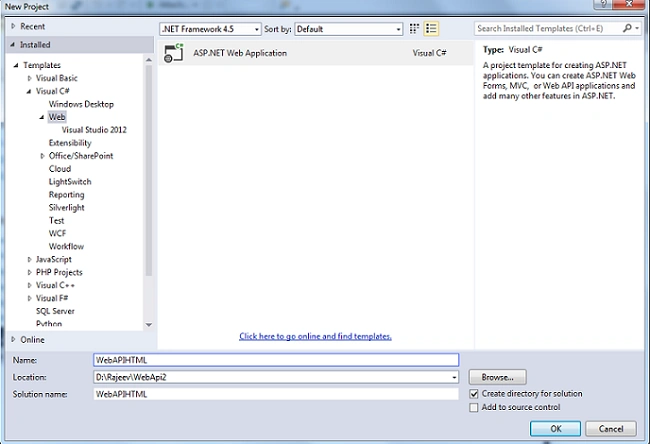Expand the Visual F# node arrow

point(29,298)
